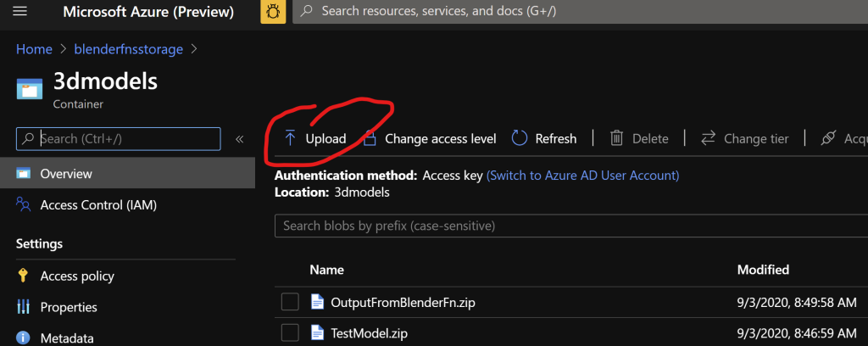Refresh the blob list
This screenshot has width=868, height=346.
[x=543, y=139]
